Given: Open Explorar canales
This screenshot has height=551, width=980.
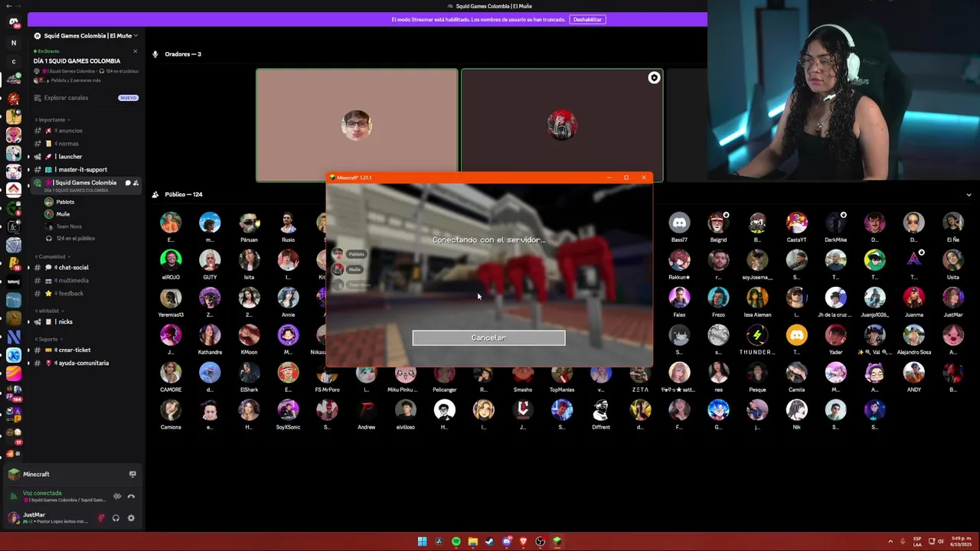Looking at the screenshot, I should (x=66, y=98).
